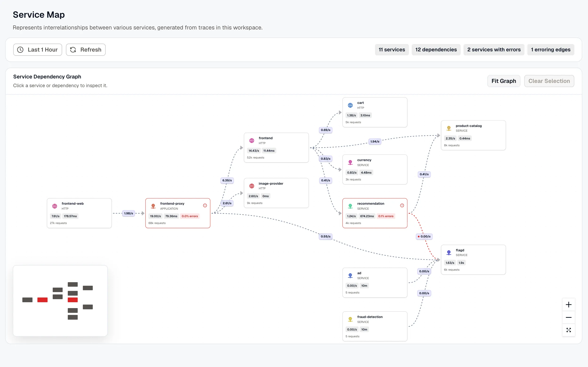Select the 6.39/s dependency edge label
The height and width of the screenshot is (367, 588).
(227, 180)
